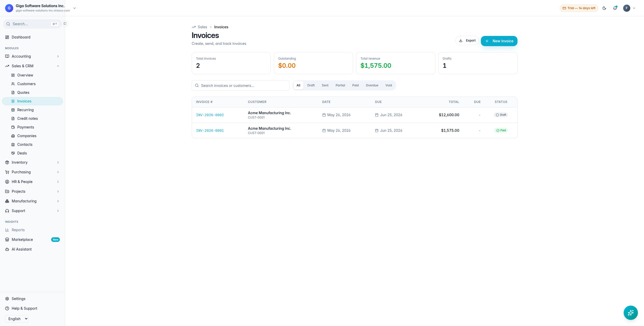Open notifications bell
Viewport: 644px width, 326px height.
click(x=615, y=8)
